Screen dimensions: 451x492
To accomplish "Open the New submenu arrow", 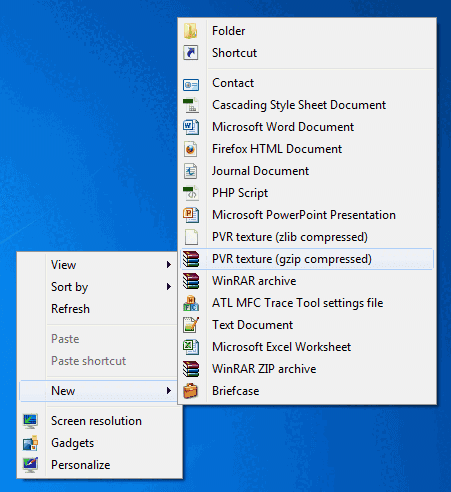I will pos(169,391).
